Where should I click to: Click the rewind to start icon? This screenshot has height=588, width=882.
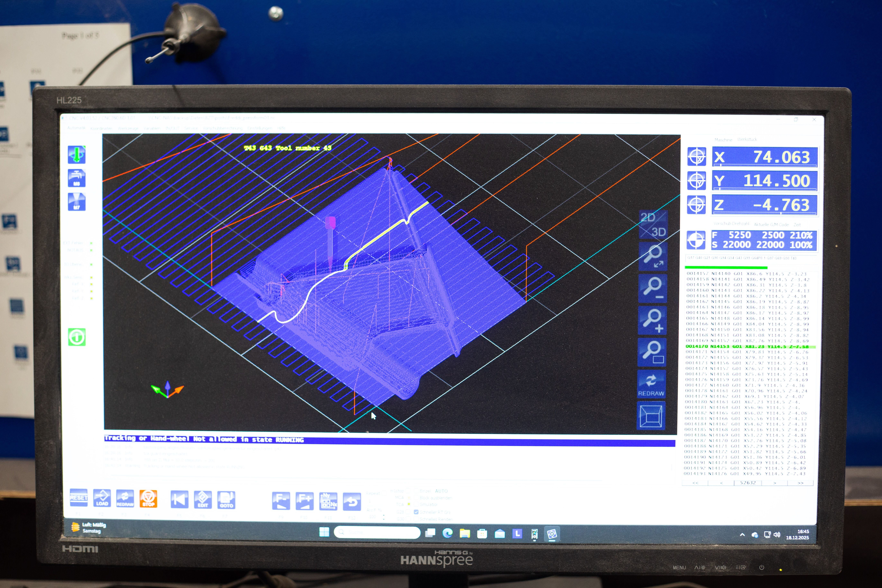(180, 499)
